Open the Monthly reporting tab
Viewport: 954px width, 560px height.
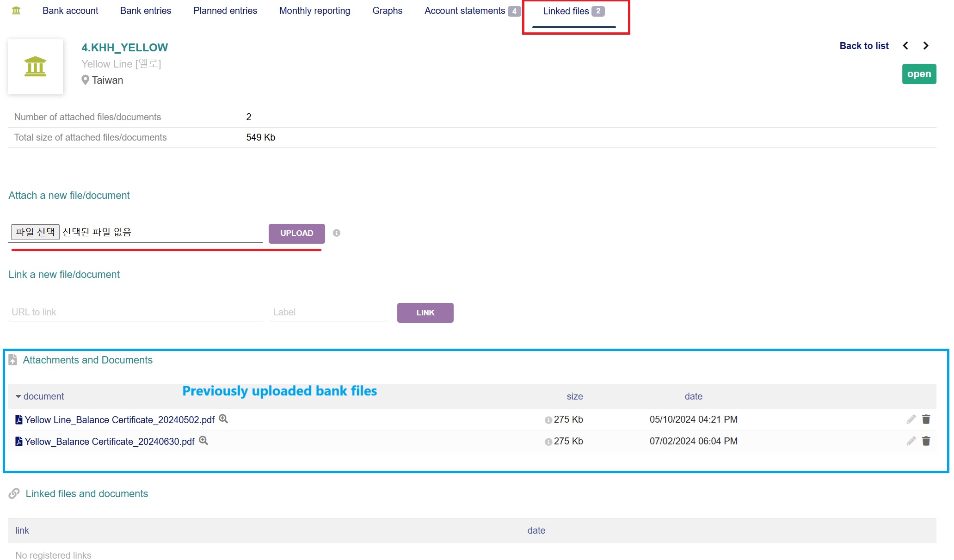[314, 11]
